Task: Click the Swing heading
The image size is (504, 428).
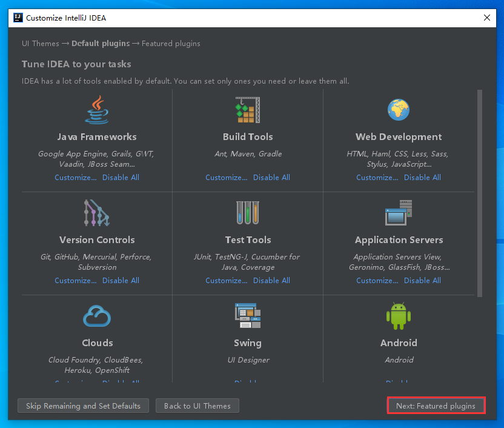Action: point(248,343)
